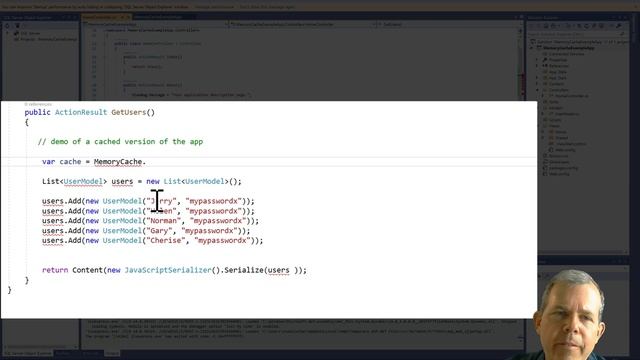This screenshot has width=640, height=360.
Task: Click the "Norman" string in code
Action: 164,221
